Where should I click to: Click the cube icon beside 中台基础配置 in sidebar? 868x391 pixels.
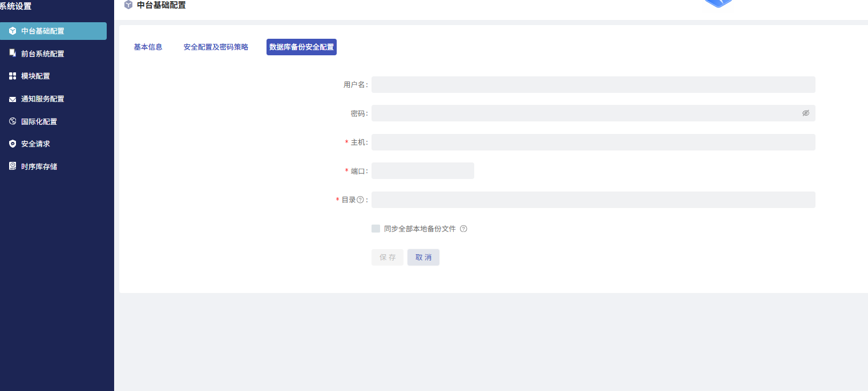click(13, 31)
